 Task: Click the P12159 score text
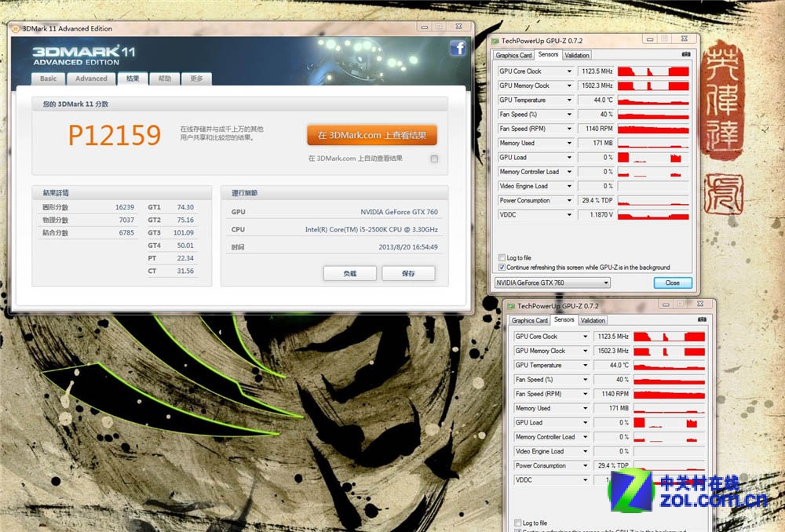click(x=115, y=135)
